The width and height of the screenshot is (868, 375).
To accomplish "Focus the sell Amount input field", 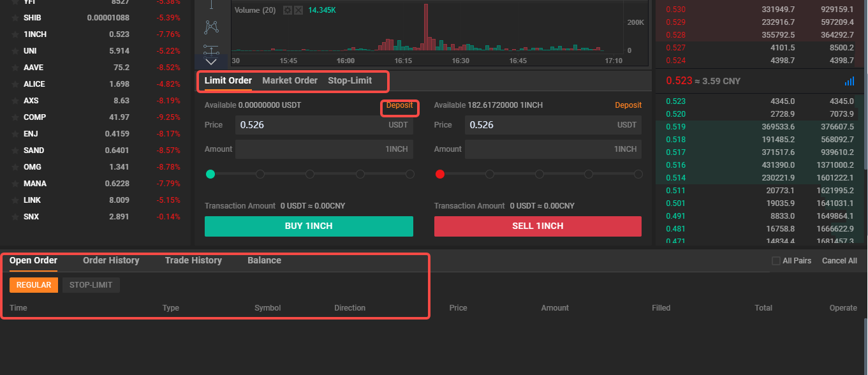I will click(553, 149).
